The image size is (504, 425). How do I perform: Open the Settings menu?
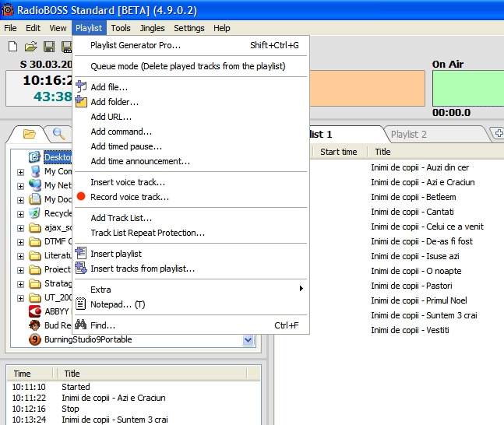pyautogui.click(x=189, y=28)
